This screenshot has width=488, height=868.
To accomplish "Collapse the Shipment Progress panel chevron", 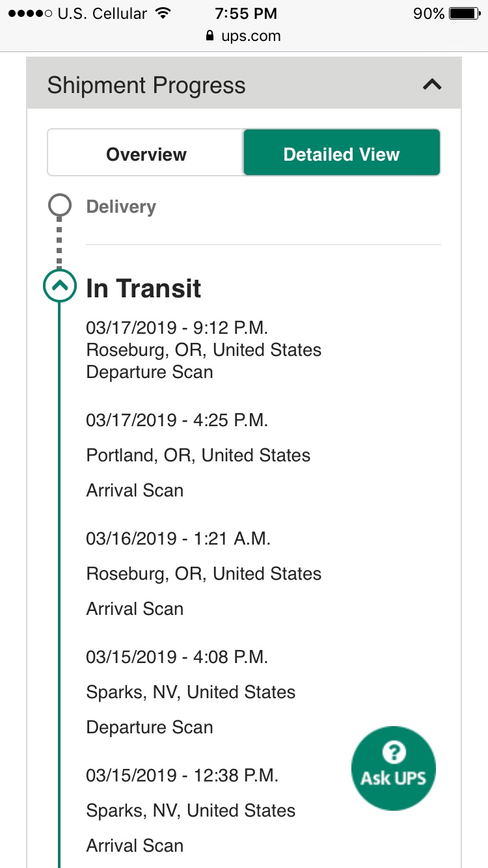I will 432,85.
